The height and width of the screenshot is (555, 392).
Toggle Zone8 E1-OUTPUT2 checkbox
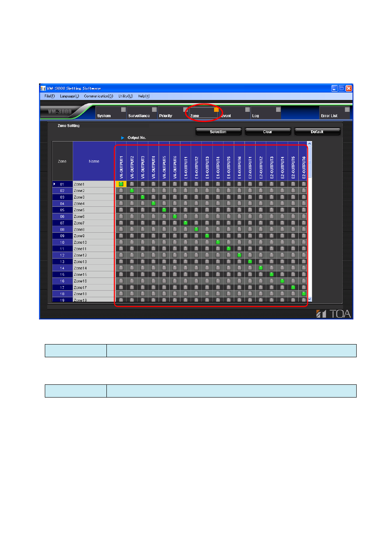click(196, 229)
